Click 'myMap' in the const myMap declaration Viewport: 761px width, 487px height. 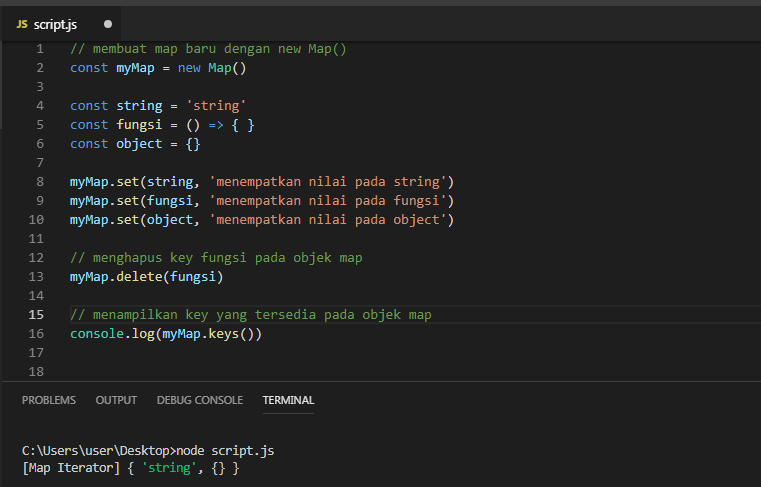(135, 68)
